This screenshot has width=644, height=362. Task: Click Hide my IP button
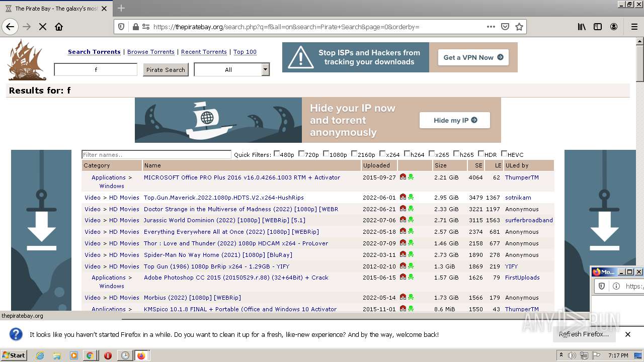pos(455,120)
